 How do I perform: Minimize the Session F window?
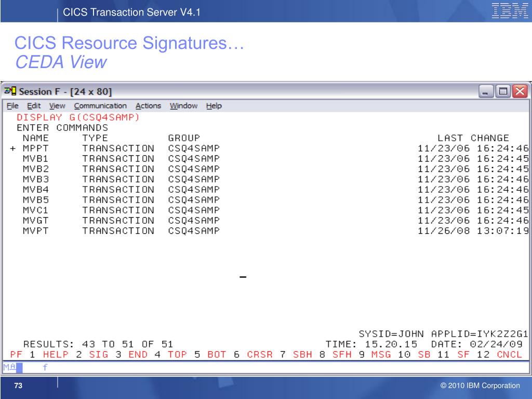(486, 91)
